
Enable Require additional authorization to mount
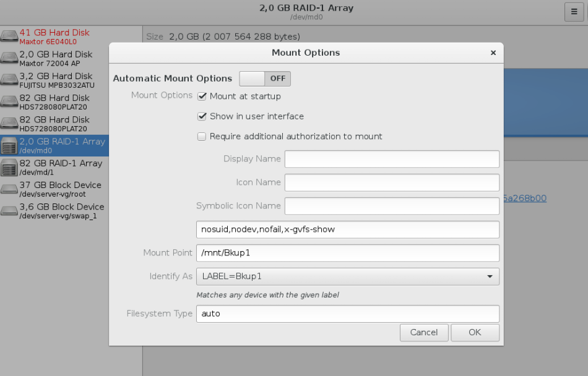(202, 137)
